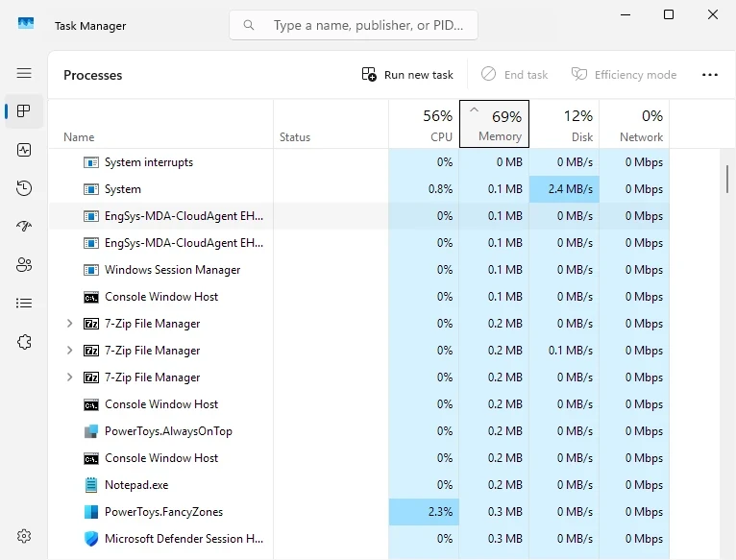
Task: Open the App history page icon
Action: coord(24,188)
